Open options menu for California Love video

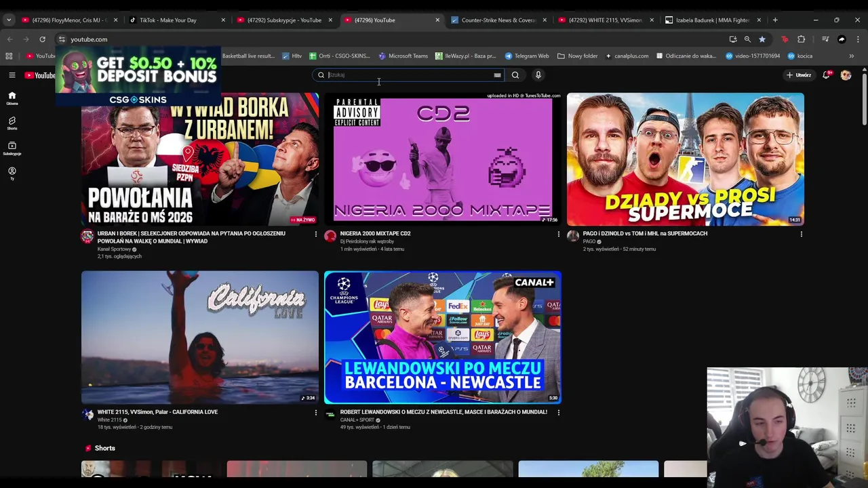(x=315, y=412)
